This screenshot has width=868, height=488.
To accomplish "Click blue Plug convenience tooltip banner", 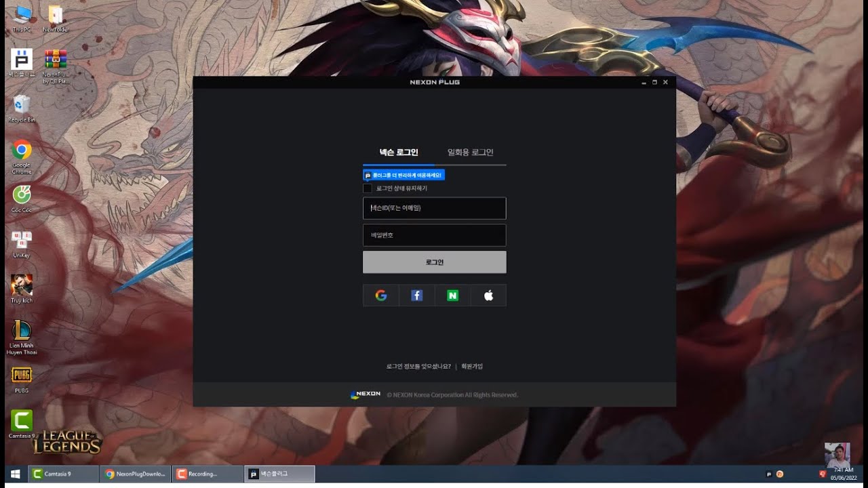I will 404,175.
